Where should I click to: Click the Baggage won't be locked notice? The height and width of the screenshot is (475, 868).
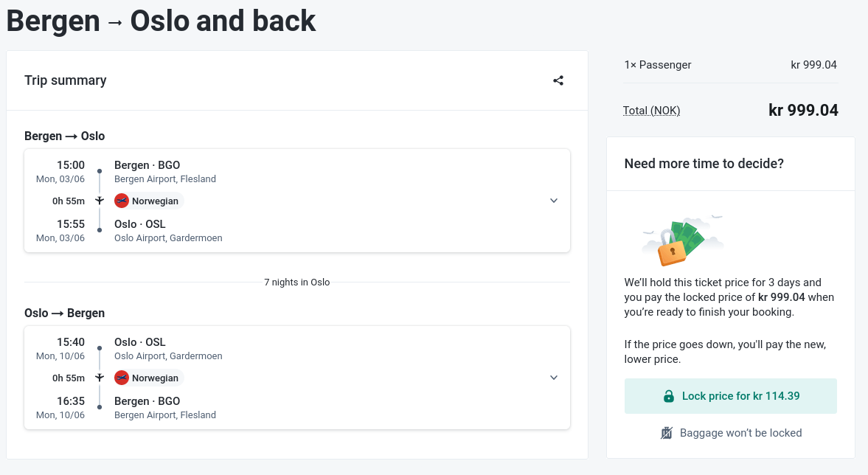coord(740,433)
